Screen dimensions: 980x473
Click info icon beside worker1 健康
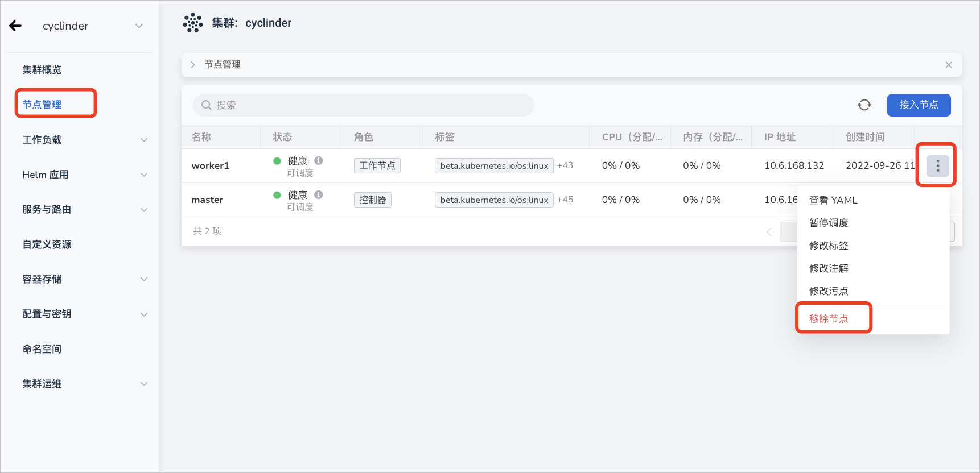319,160
